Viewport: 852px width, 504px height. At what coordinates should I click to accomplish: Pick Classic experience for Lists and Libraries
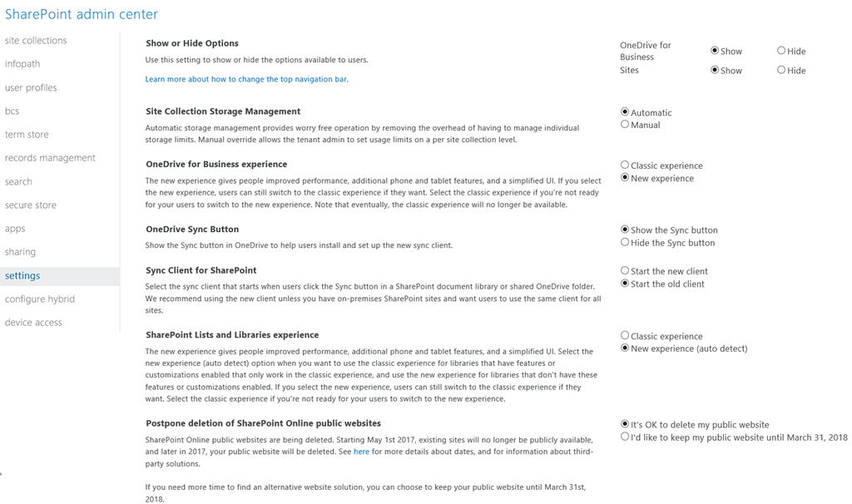click(x=625, y=336)
